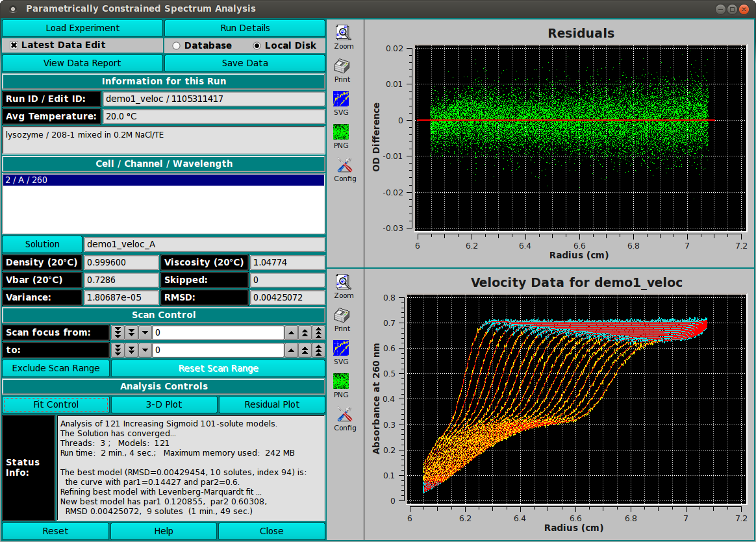The width and height of the screenshot is (756, 542).
Task: Click triple-down arrow in the 'to:' row
Action: tap(118, 351)
